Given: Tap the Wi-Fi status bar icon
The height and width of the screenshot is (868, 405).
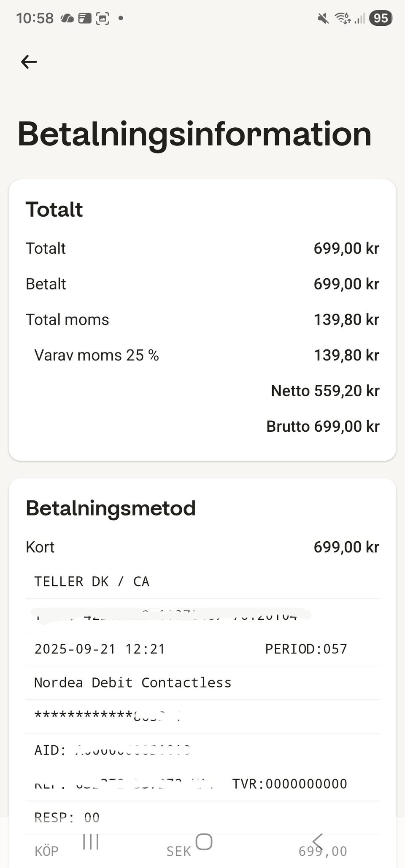Looking at the screenshot, I should click(x=342, y=18).
